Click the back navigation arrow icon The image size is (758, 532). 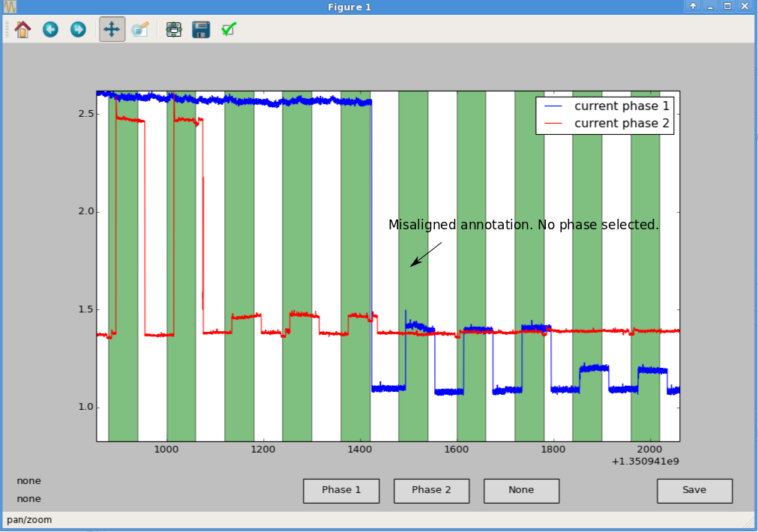(50, 29)
